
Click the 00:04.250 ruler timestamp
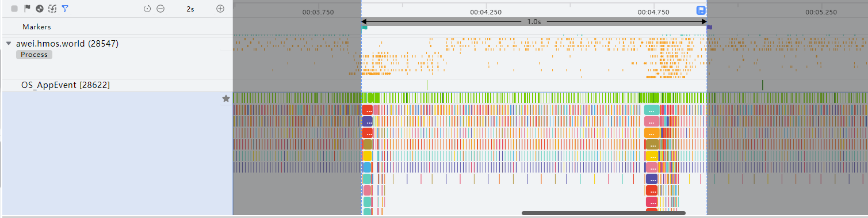coord(485,12)
